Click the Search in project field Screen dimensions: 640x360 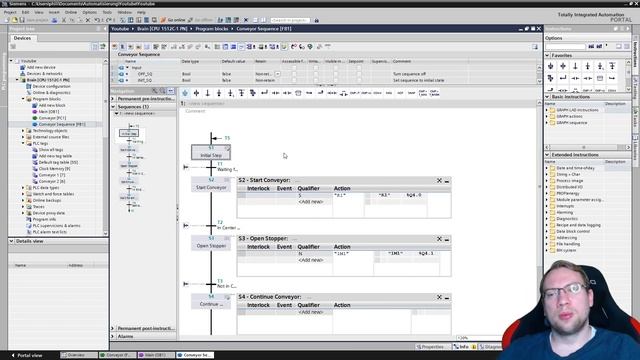tap(290, 20)
